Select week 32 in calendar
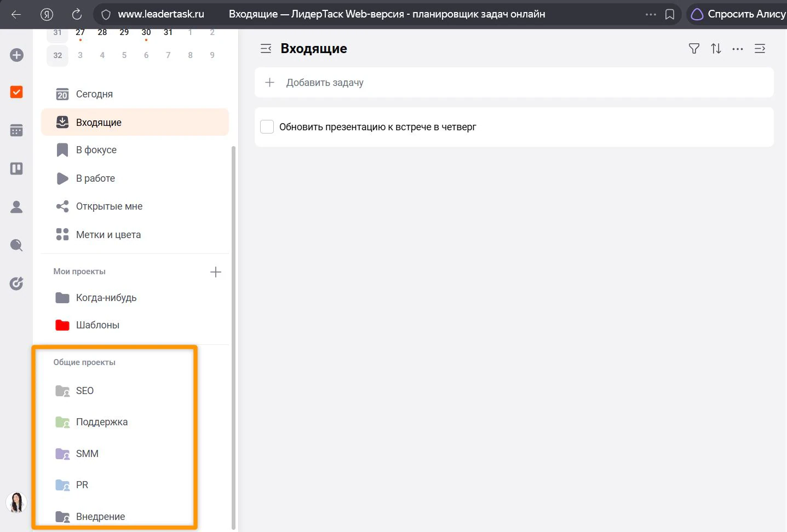Screen dimensions: 787x532 coord(58,55)
